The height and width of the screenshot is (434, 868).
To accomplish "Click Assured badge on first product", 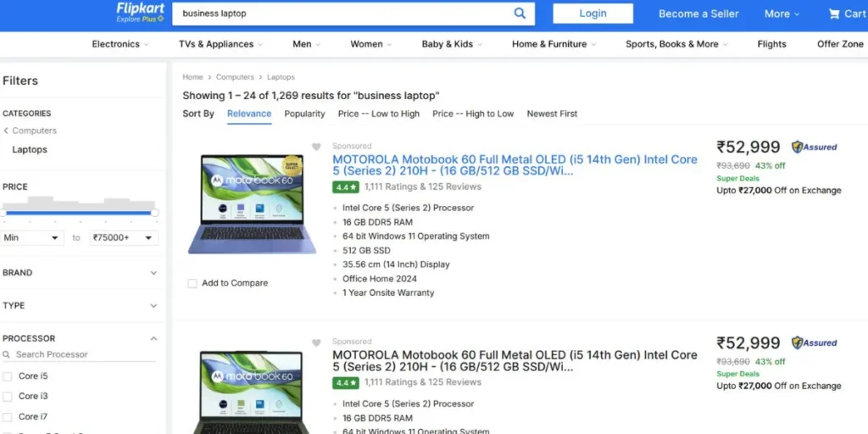I will click(x=814, y=147).
